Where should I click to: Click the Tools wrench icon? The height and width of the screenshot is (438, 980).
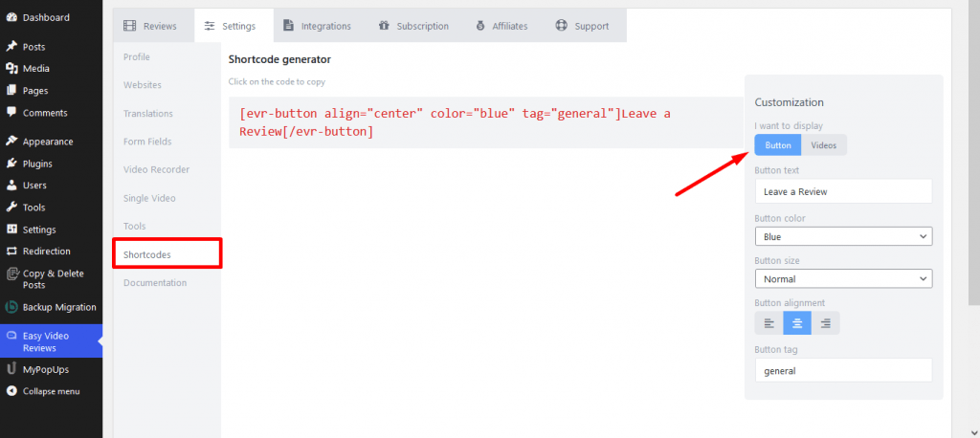coord(11,208)
